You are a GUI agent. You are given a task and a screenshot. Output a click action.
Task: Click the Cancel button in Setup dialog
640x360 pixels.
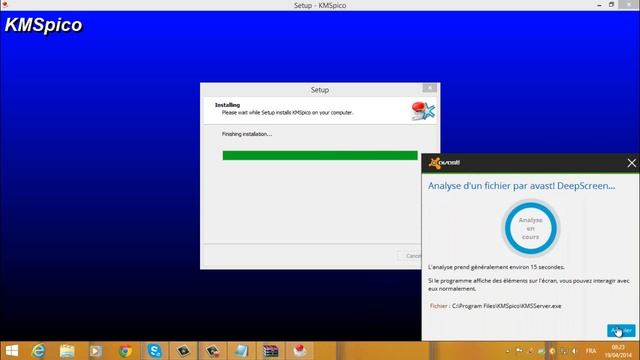(x=409, y=256)
